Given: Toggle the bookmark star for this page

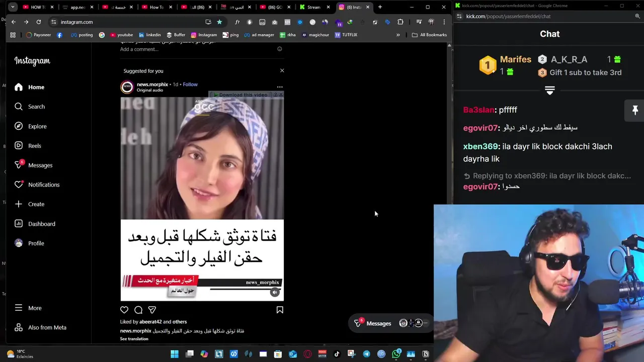Looking at the screenshot, I should 219,22.
